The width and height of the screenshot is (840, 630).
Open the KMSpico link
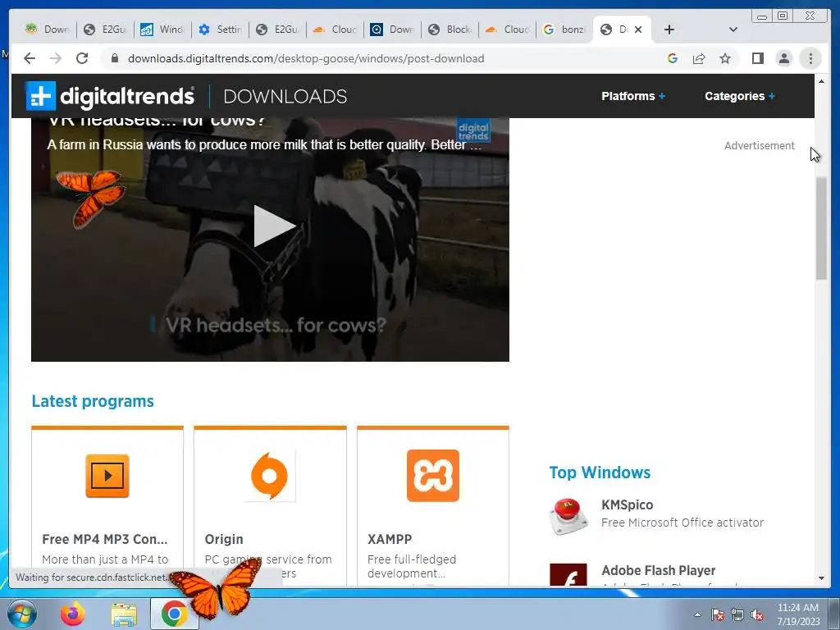point(627,504)
